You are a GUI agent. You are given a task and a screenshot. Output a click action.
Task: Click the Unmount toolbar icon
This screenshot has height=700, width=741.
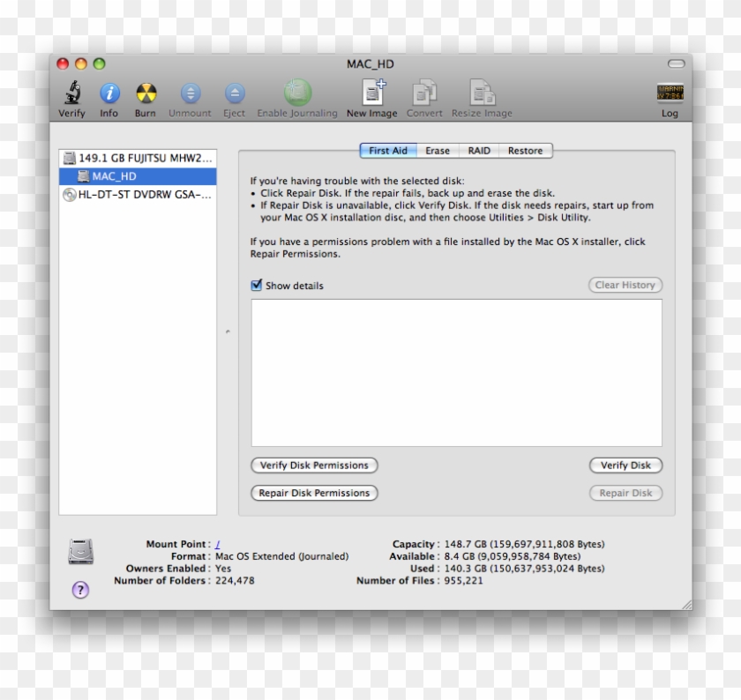pyautogui.click(x=190, y=93)
